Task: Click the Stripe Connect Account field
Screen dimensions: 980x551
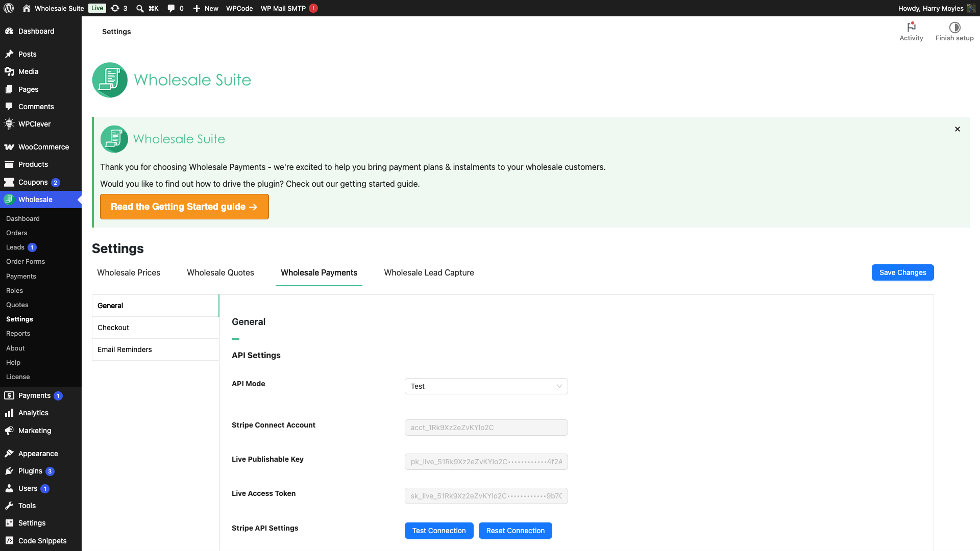Action: pos(486,428)
